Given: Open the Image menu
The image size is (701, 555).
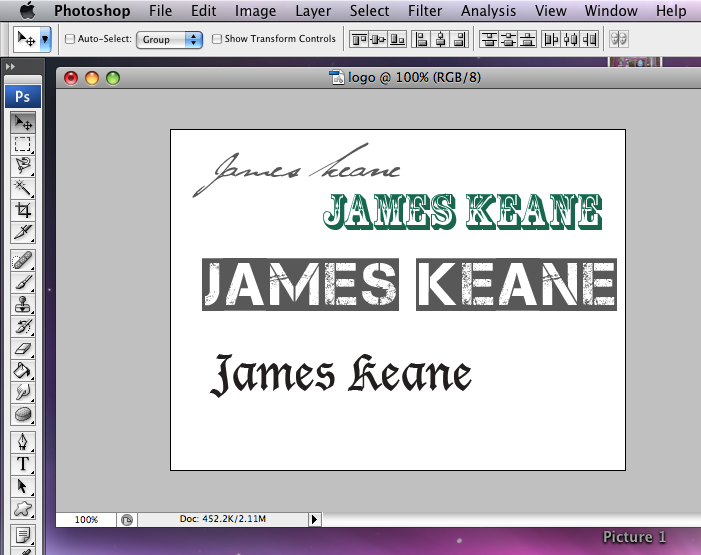Looking at the screenshot, I should click(255, 10).
